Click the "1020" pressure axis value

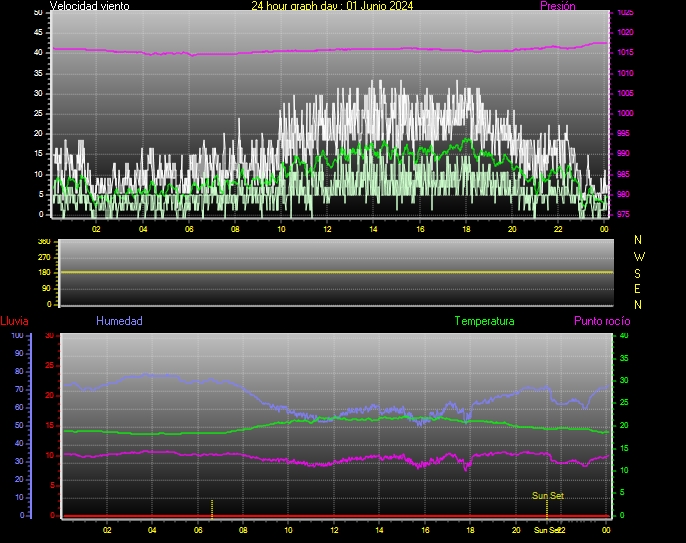click(x=625, y=32)
